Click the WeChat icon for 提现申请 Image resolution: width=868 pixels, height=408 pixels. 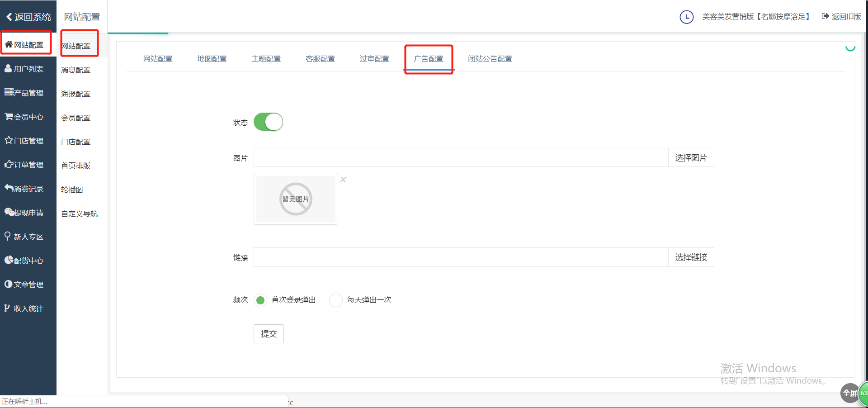tap(9, 212)
